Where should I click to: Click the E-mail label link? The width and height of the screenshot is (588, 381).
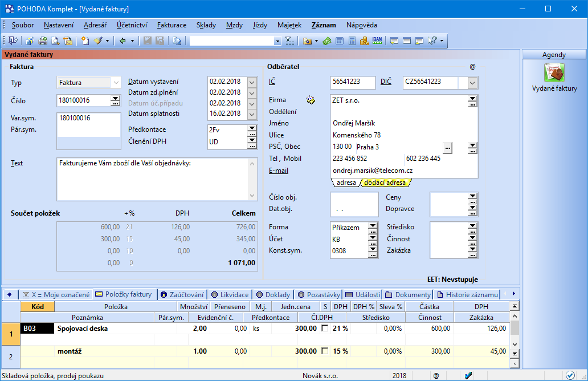(279, 171)
